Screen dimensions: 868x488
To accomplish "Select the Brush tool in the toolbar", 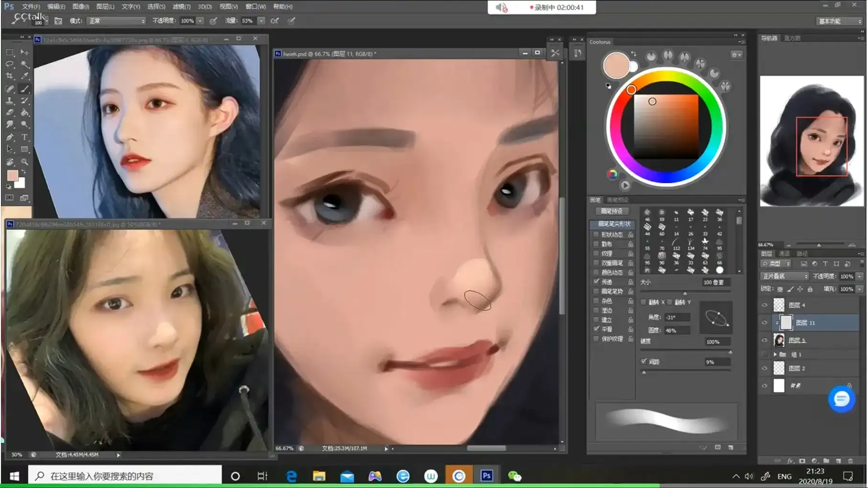I will pos(25,89).
